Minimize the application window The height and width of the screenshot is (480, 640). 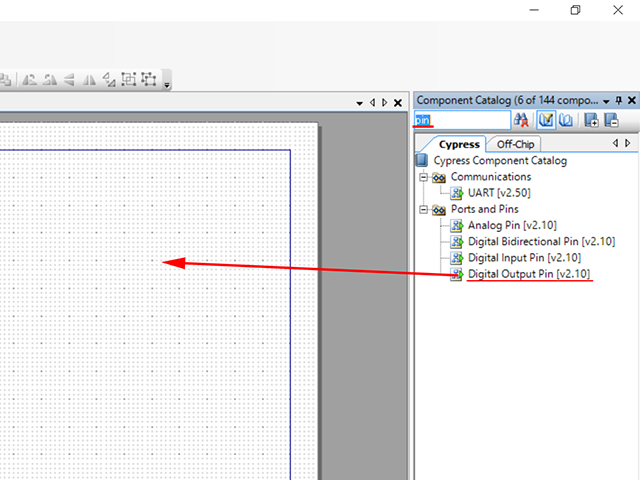point(534,10)
